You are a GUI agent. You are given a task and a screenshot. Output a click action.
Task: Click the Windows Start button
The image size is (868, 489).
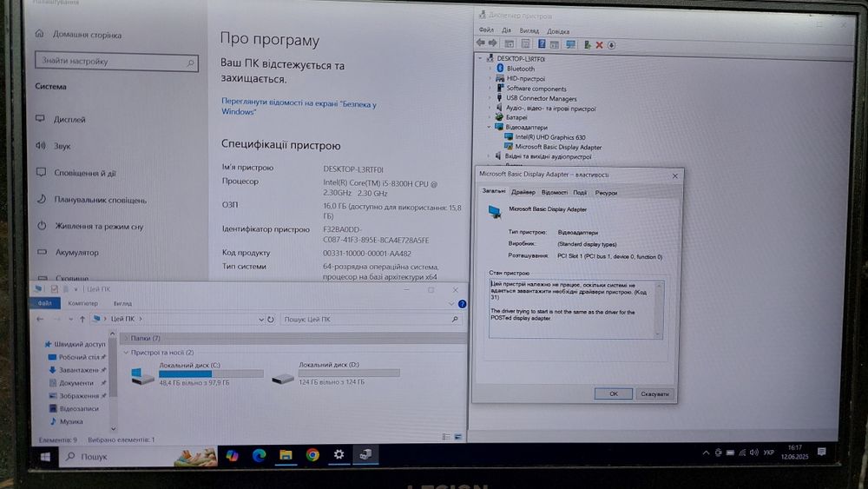coord(45,457)
